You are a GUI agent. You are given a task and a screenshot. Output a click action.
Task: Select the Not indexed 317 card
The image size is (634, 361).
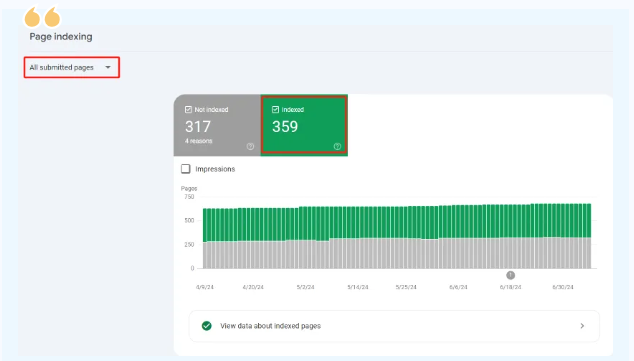[x=217, y=125]
